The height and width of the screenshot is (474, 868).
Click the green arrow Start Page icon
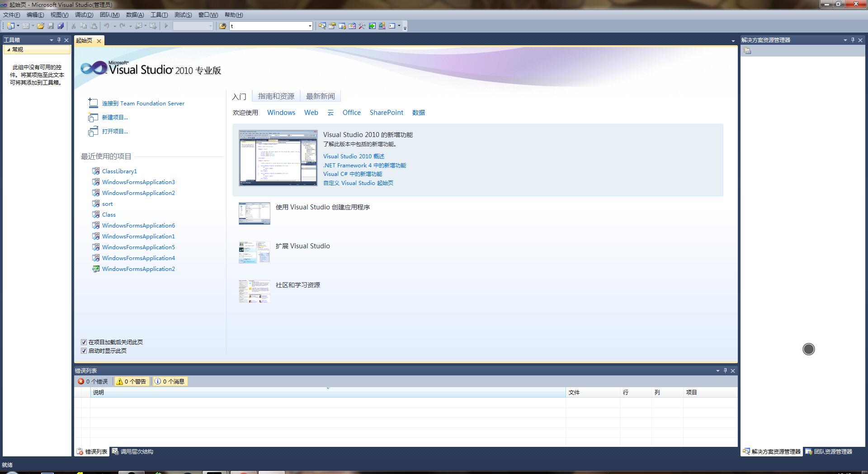click(372, 26)
